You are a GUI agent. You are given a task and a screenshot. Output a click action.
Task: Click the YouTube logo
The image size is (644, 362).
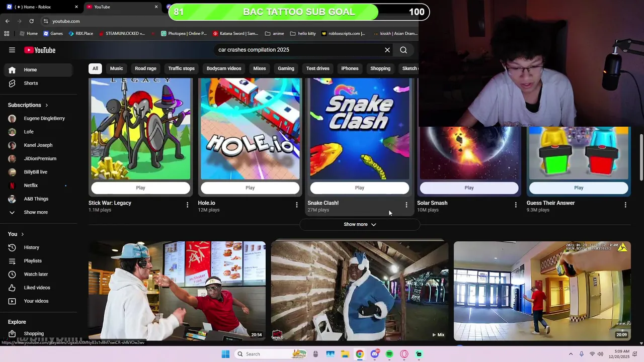40,50
